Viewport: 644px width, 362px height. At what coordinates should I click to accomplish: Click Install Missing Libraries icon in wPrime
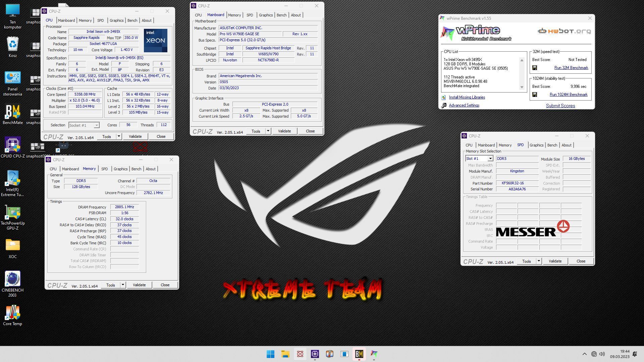tap(444, 97)
